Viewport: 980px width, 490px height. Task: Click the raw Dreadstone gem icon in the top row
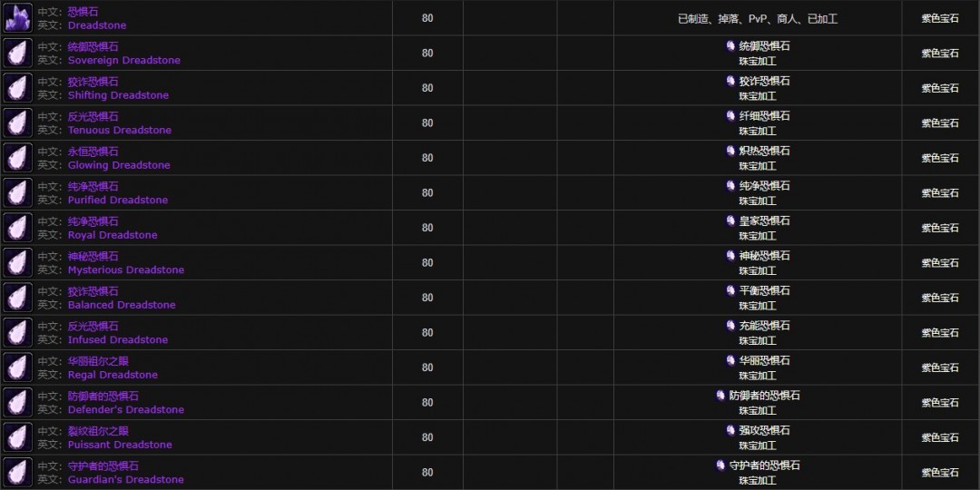(17, 18)
